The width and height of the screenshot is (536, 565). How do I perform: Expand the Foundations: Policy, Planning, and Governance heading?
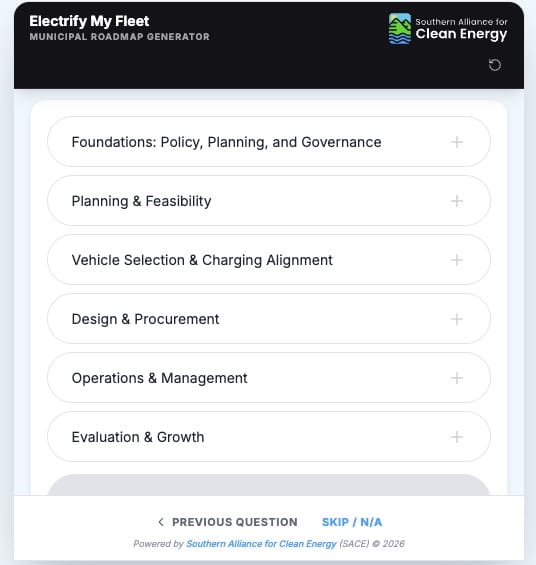pos(226,142)
